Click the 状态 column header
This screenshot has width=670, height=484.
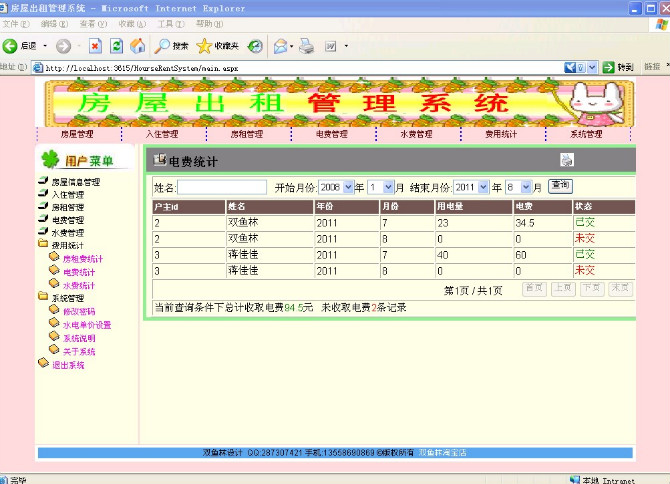[604, 206]
